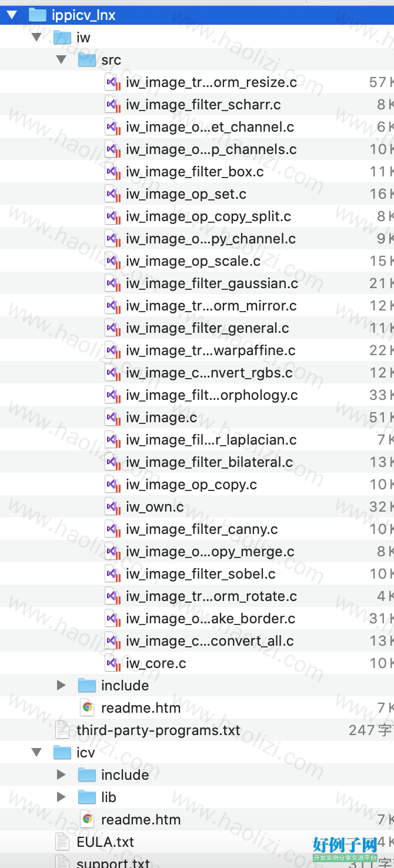Click the text file icon of EULA.txt
Viewport: 394px width, 868px height.
point(62,842)
